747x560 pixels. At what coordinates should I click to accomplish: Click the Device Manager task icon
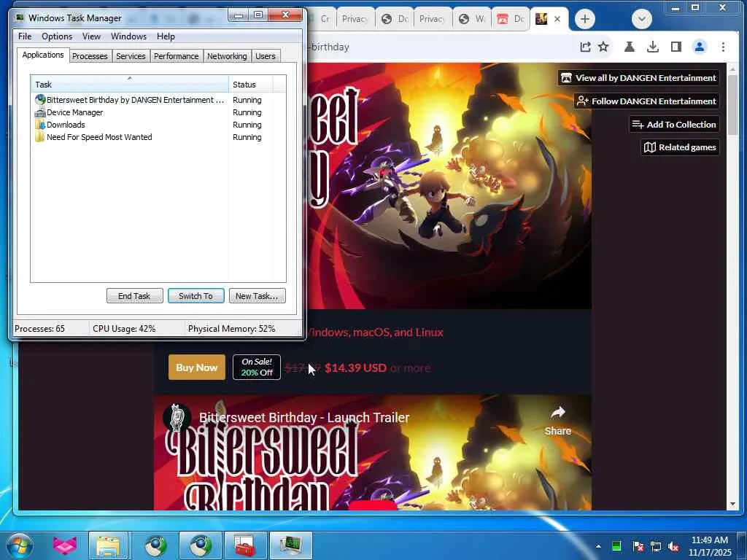[x=40, y=112]
